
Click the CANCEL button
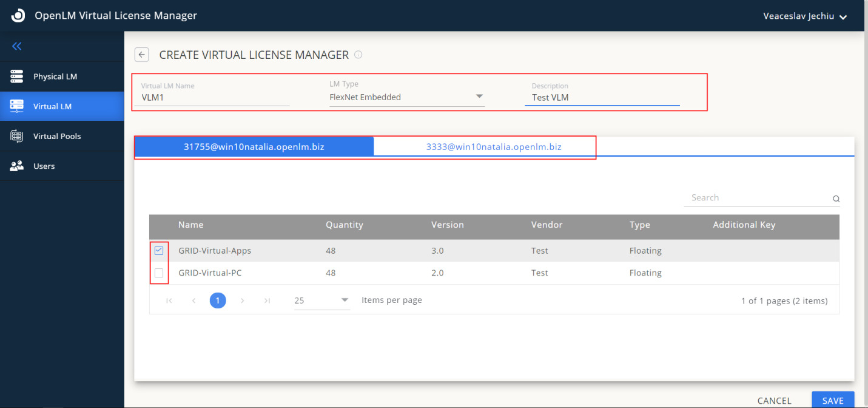coord(774,401)
